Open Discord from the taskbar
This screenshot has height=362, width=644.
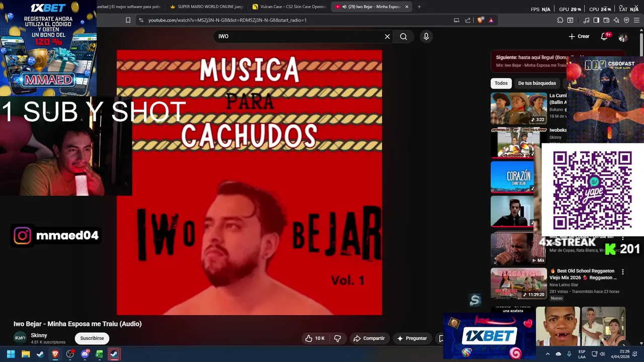tap(85, 354)
